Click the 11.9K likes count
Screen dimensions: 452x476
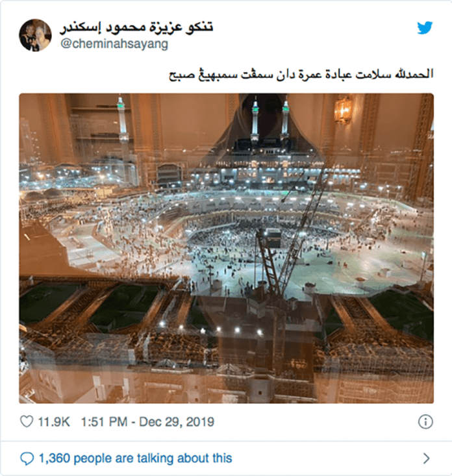pos(54,422)
